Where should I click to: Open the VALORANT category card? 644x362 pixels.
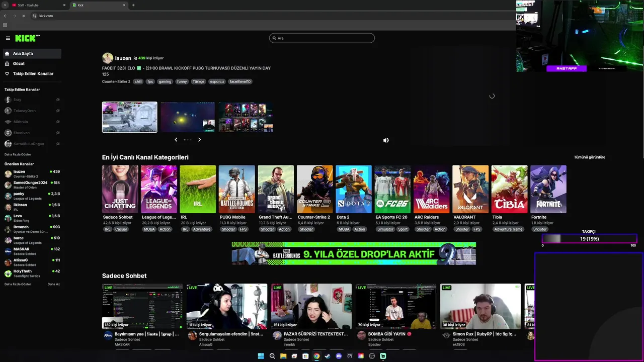[x=470, y=190]
